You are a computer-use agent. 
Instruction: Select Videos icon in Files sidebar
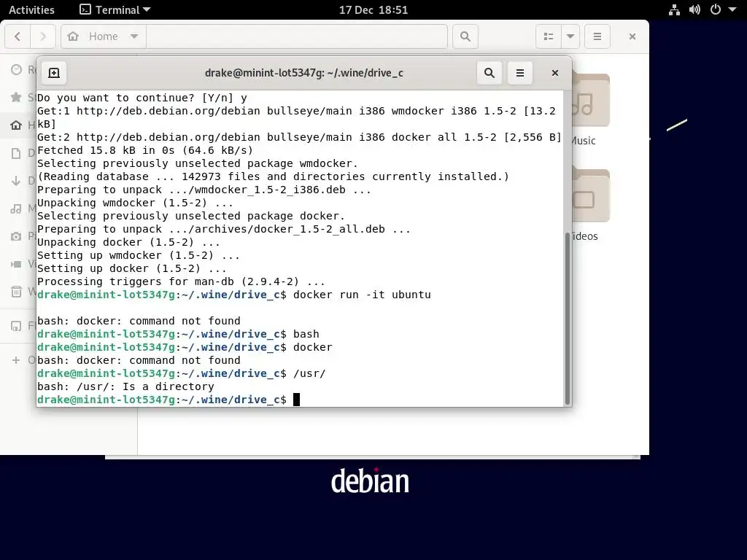[16, 264]
